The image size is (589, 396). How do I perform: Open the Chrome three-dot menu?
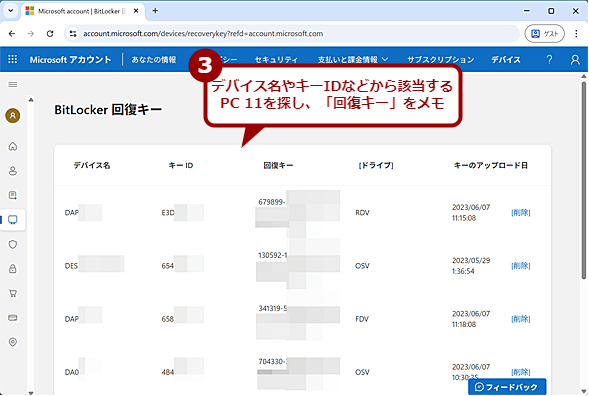point(576,34)
